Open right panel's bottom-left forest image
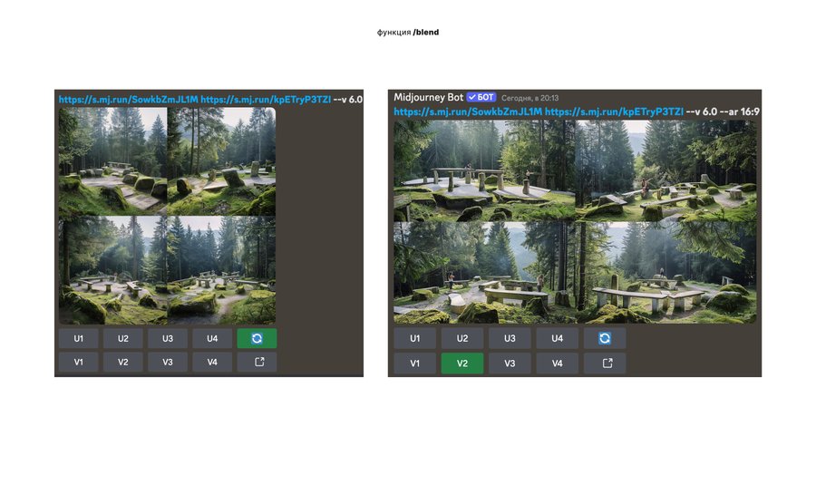 coord(484,273)
